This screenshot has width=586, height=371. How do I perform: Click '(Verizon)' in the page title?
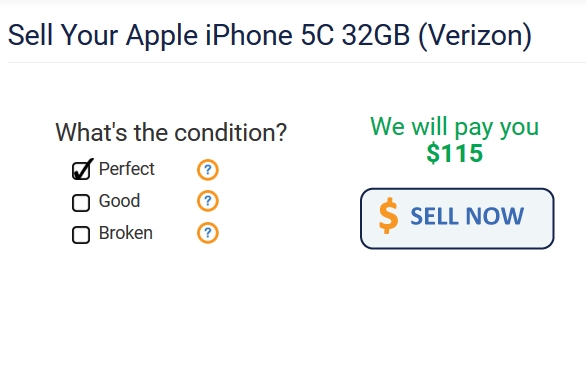475,36
